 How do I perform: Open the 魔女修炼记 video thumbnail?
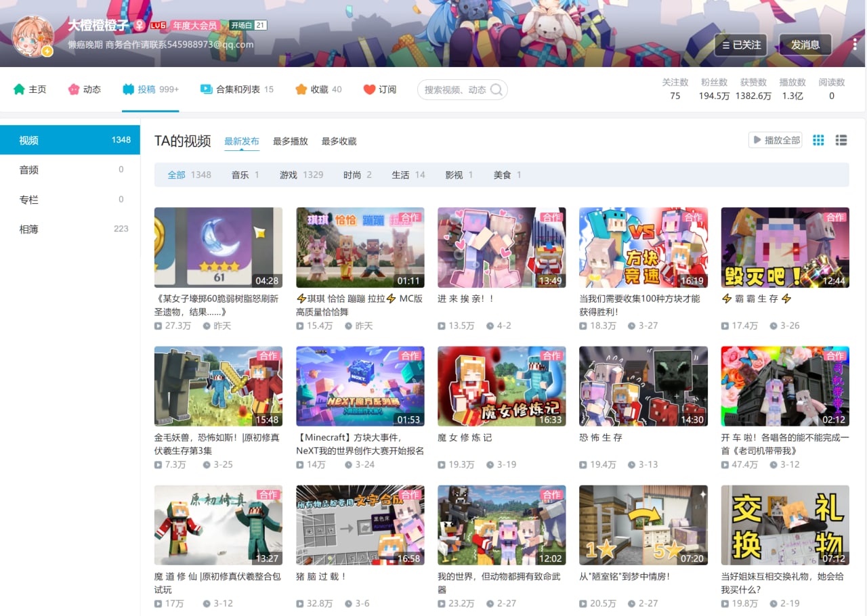501,386
